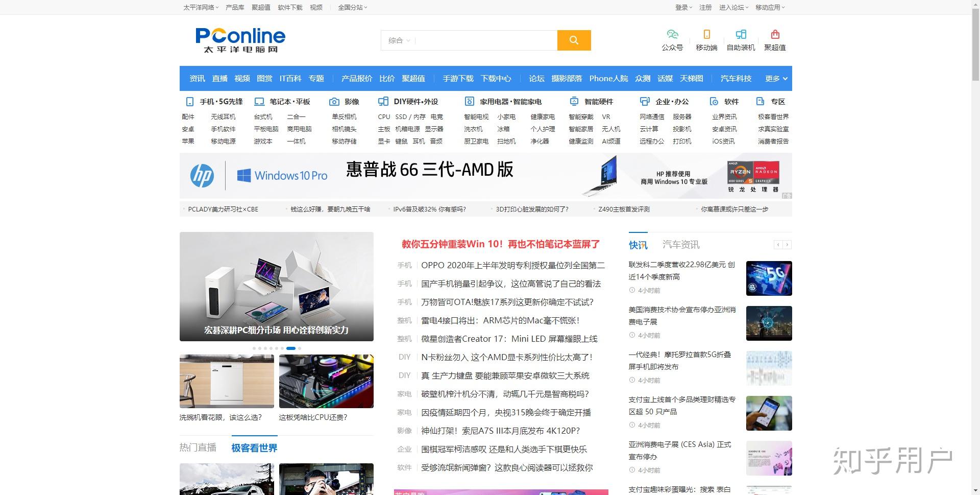
Task: Click the 移动端 phone icon
Action: (706, 35)
